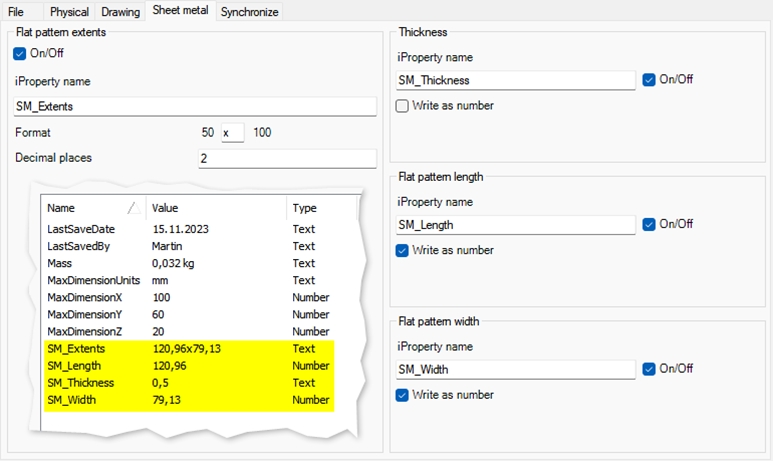Disable the Thickness On/Off checkbox
This screenshot has height=461, width=773.
pyautogui.click(x=649, y=80)
